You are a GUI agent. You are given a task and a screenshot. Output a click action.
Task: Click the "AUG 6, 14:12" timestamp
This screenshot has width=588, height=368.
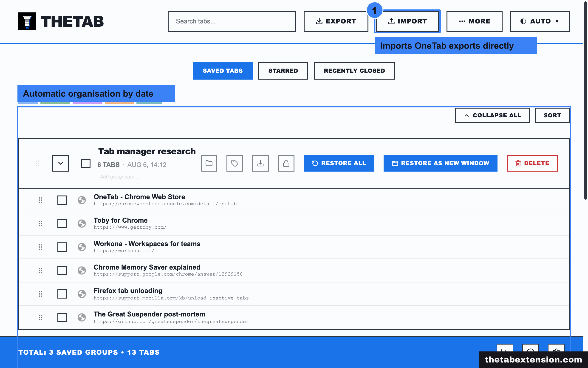(x=147, y=165)
